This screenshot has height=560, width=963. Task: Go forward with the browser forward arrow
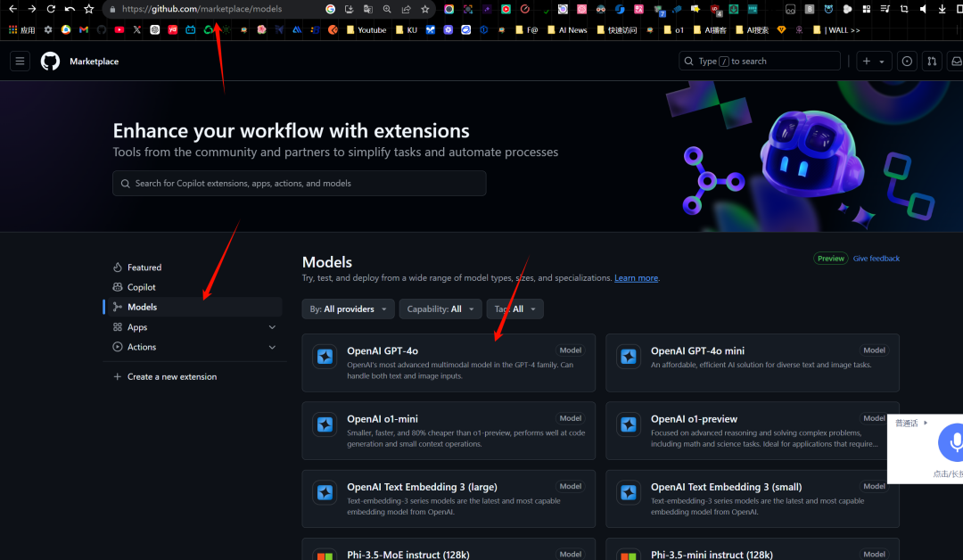32,9
